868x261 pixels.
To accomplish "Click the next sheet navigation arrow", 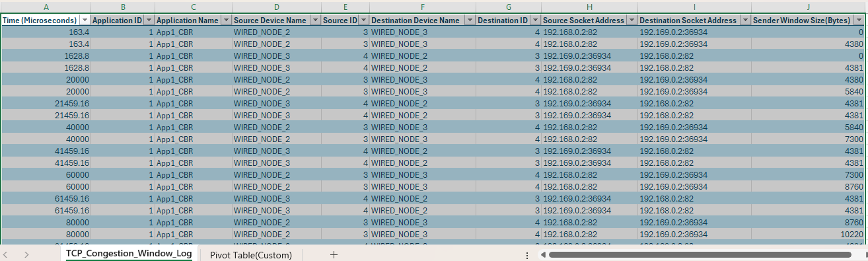I will point(26,254).
